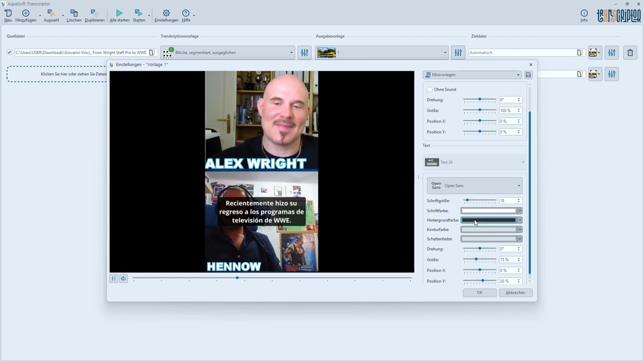644x362 pixels.
Task: Click the Transcriptor logo
Action: click(619, 16)
